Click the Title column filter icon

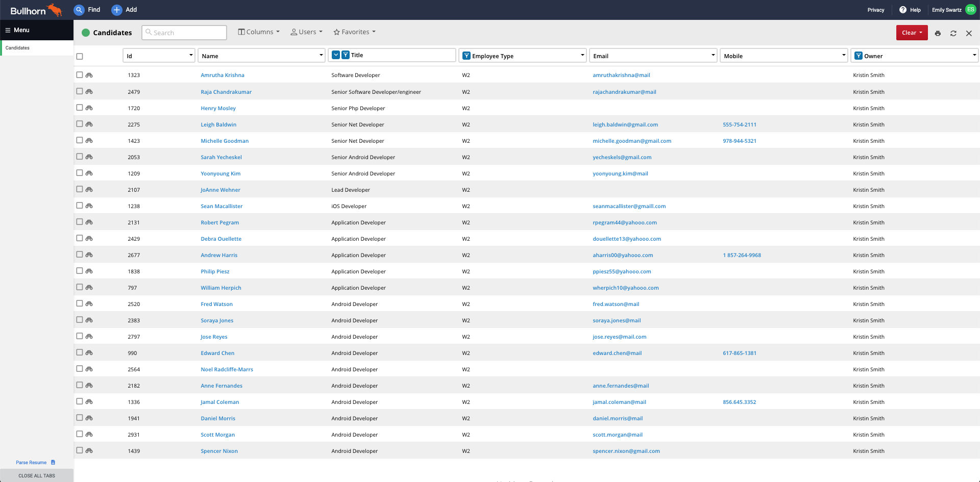346,55
